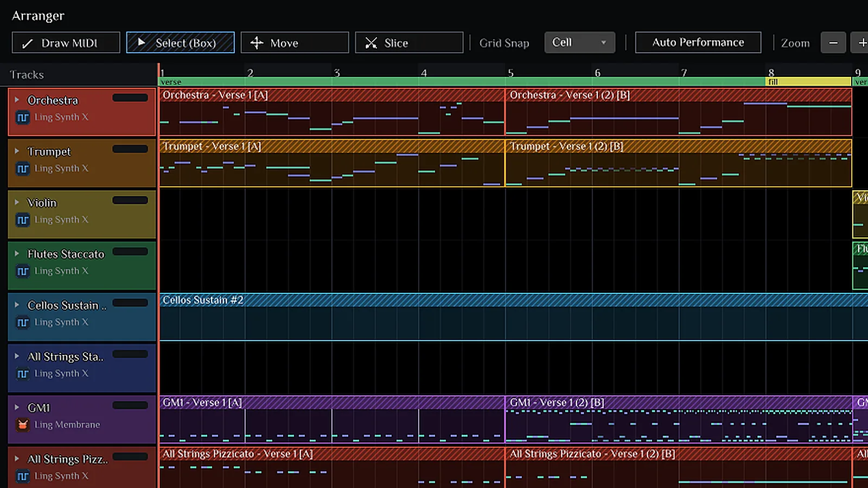This screenshot has width=868, height=488.
Task: Expand the Orchestra track
Action: (x=17, y=100)
